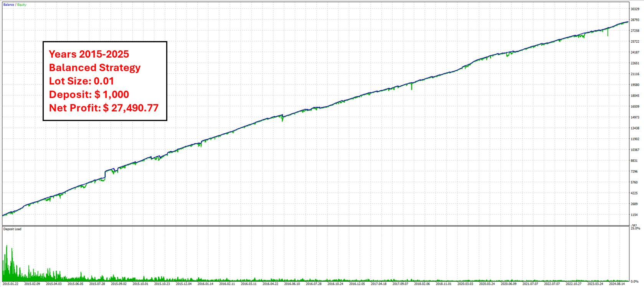Click the 2015.10.01 date label
Viewport: 644px width, 287px height.
coord(140,284)
